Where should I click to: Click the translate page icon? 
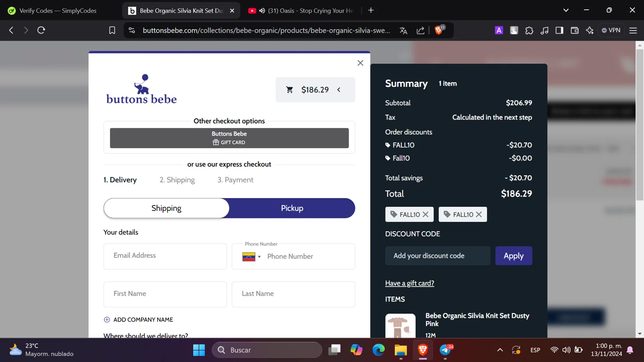coord(403,30)
